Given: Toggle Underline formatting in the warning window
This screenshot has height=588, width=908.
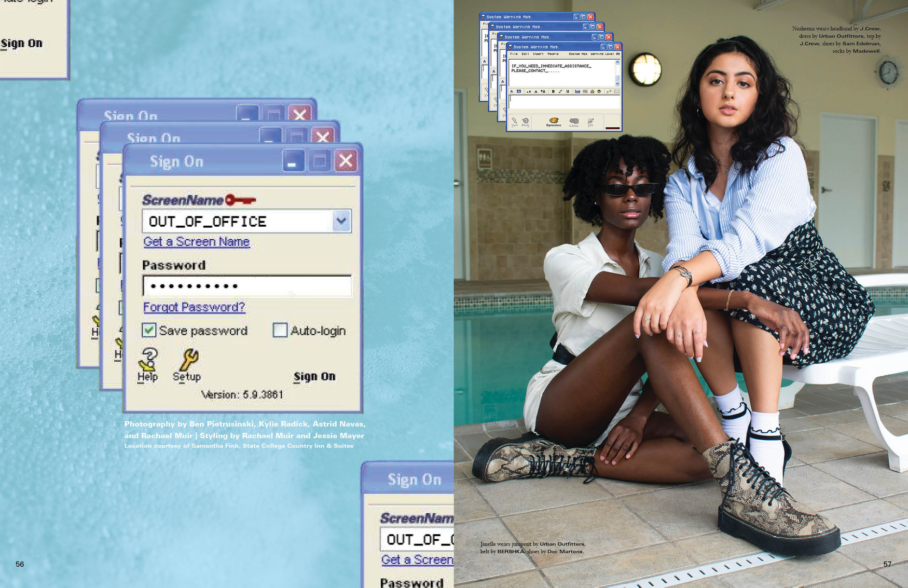Looking at the screenshot, I should 568,91.
